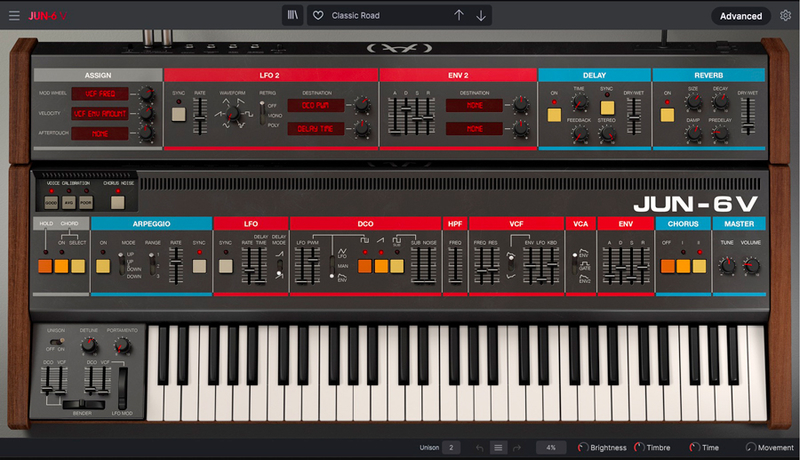This screenshot has width=800, height=460.
Task: Open ENV 2 first NONE destination menu
Action: point(474,106)
